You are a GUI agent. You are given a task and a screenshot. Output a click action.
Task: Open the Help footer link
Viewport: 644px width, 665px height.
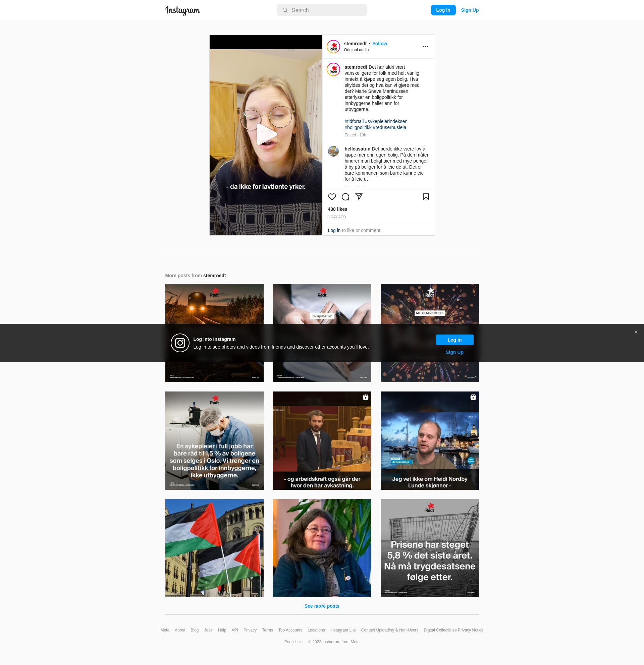click(x=222, y=630)
